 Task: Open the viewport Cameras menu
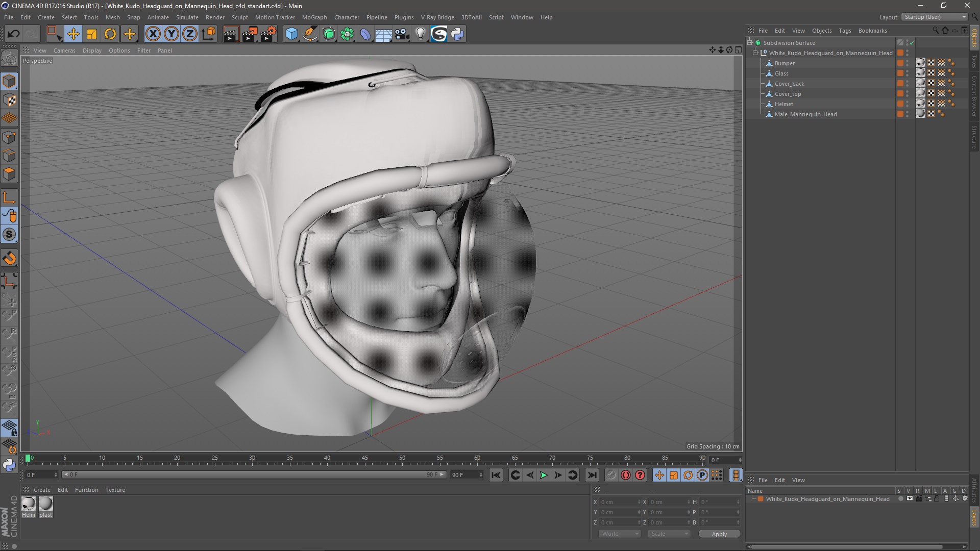coord(64,51)
